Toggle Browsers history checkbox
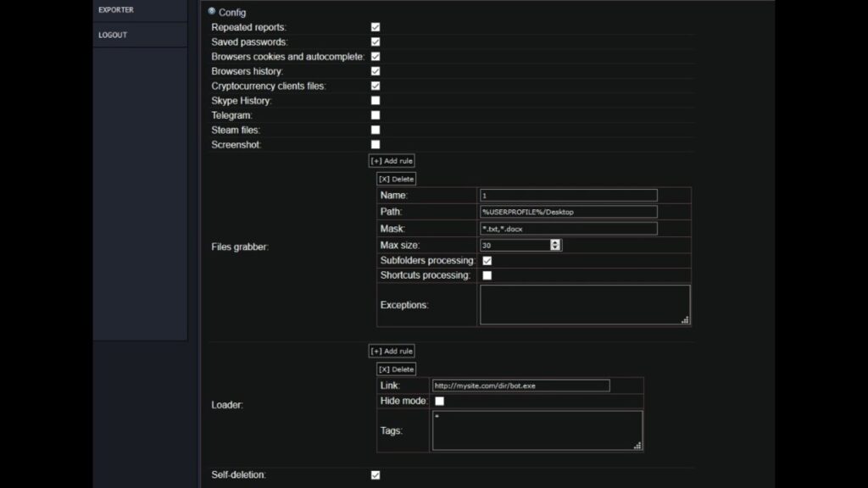The width and height of the screenshot is (868, 488). click(x=376, y=71)
